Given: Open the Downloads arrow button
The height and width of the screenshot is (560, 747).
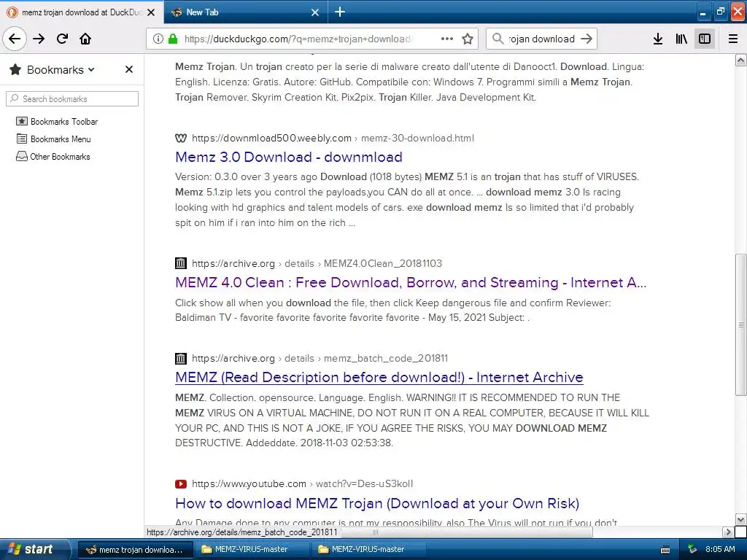Looking at the screenshot, I should pos(658,39).
